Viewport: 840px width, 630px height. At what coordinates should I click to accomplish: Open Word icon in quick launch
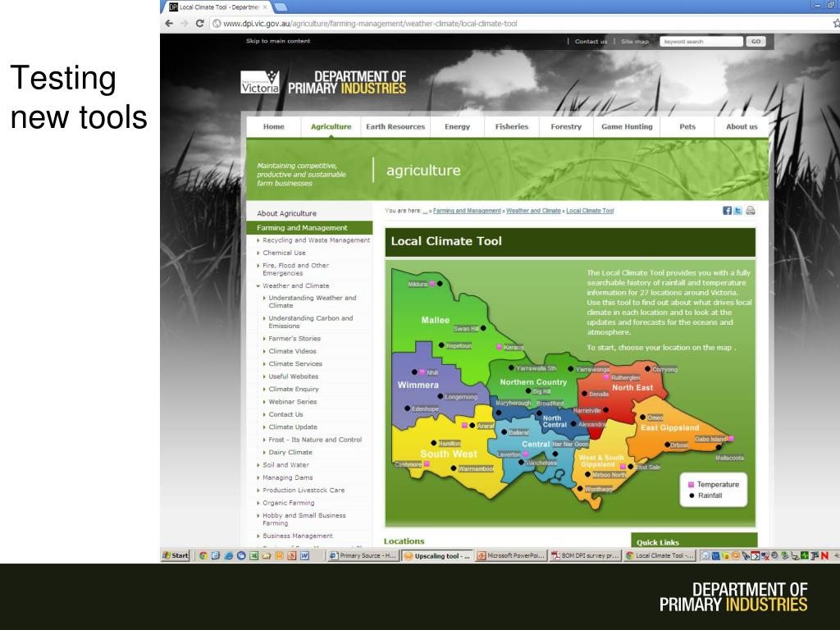point(304,555)
